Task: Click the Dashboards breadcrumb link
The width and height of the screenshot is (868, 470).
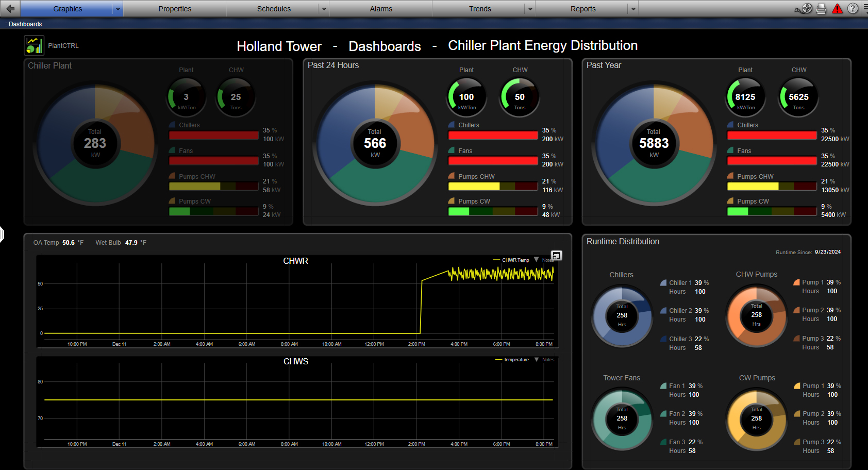Action: tap(25, 24)
